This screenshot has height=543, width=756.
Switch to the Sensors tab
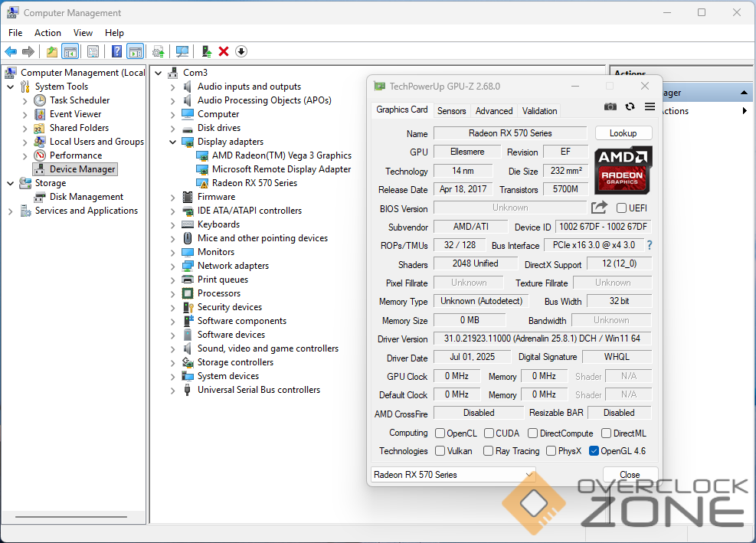[x=451, y=110]
